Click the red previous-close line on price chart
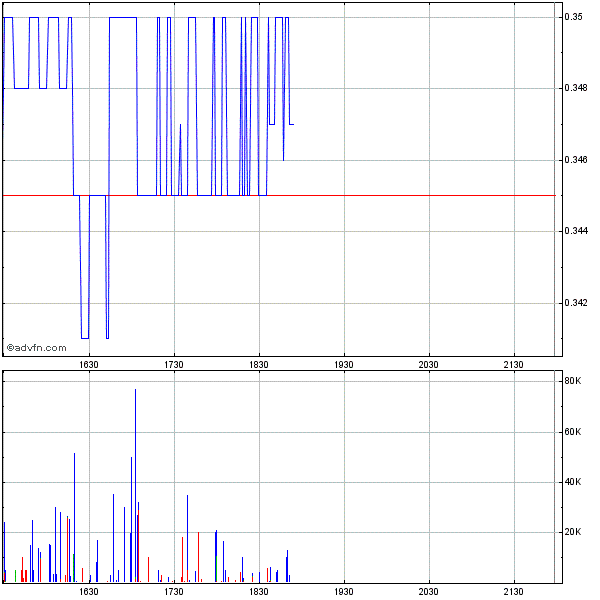This screenshot has width=600, height=600. tap(279, 196)
